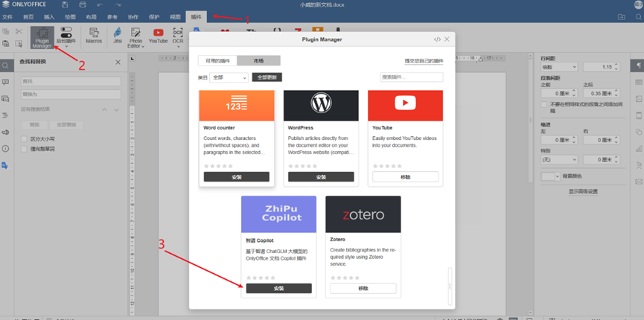Click the submit your own plugin link
Viewport: 644px width, 320px height.
(424, 61)
